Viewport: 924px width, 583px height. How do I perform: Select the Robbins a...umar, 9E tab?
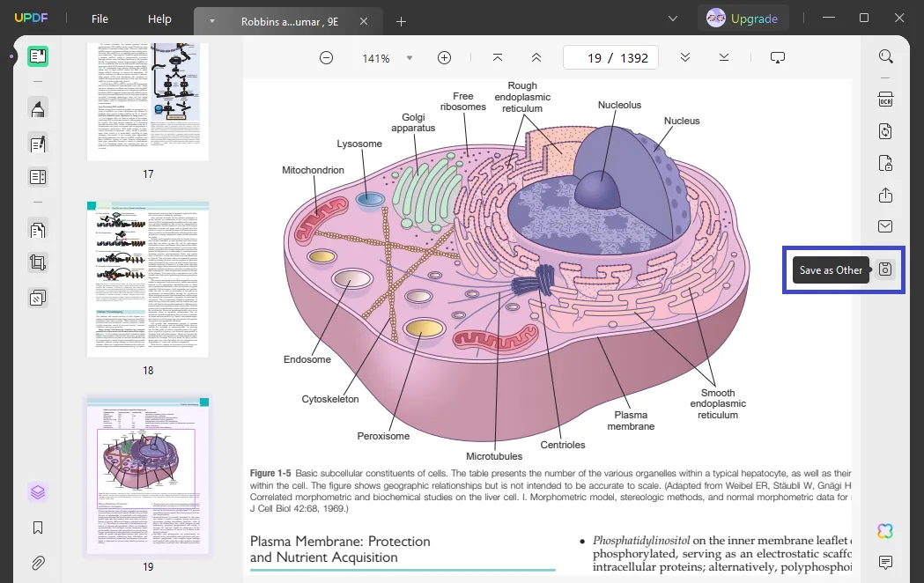click(x=289, y=21)
